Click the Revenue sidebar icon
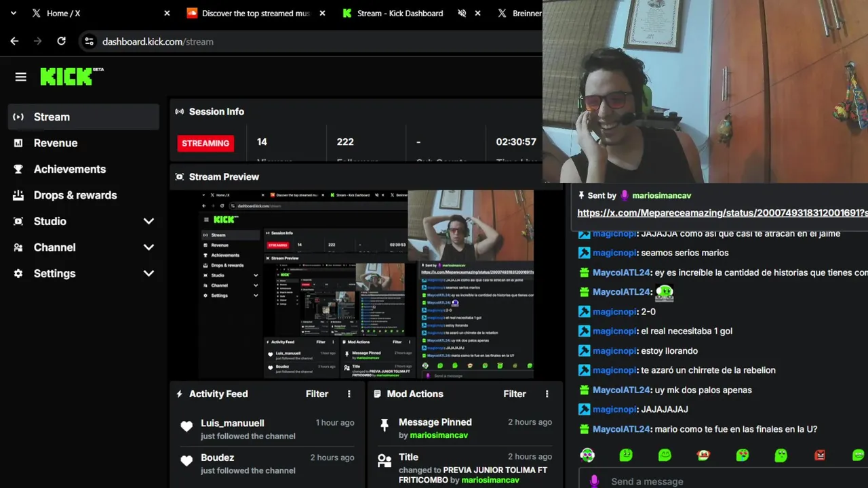The image size is (868, 488). [18, 143]
